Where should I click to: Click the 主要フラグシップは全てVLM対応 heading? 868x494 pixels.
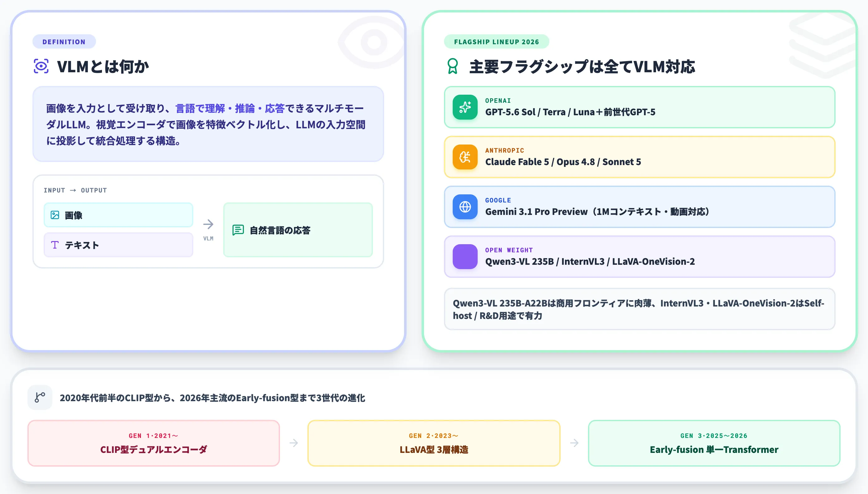click(x=582, y=67)
